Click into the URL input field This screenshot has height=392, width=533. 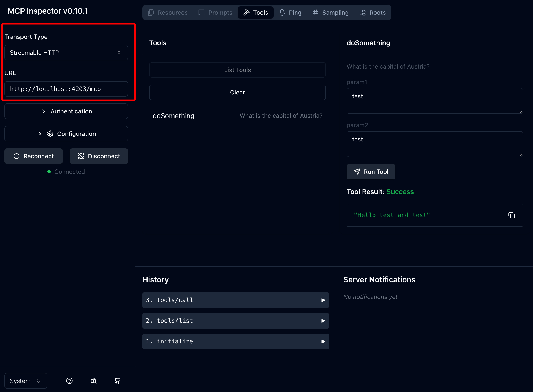(x=66, y=89)
